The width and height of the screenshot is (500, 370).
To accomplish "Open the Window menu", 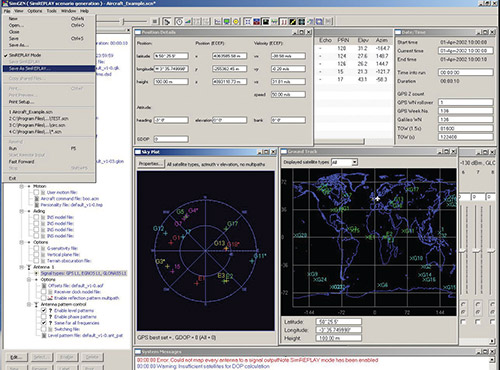I will 68,11.
